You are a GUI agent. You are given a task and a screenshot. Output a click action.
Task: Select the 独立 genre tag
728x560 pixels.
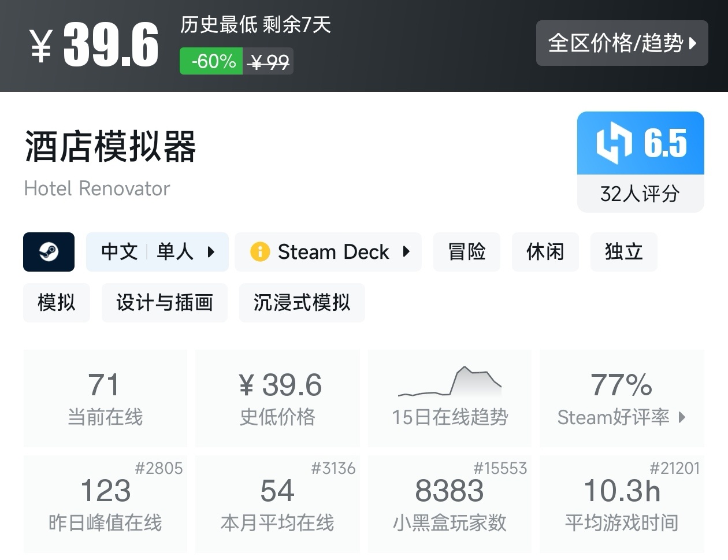pos(623,252)
